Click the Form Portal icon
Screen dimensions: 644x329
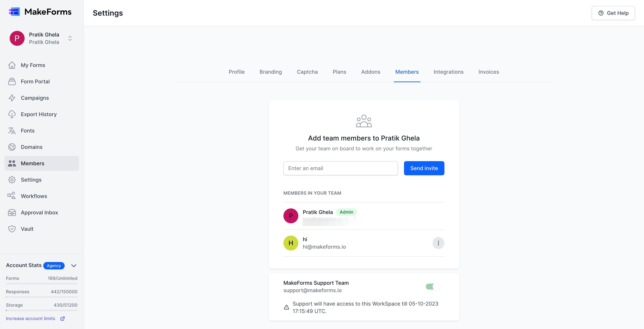coord(12,82)
